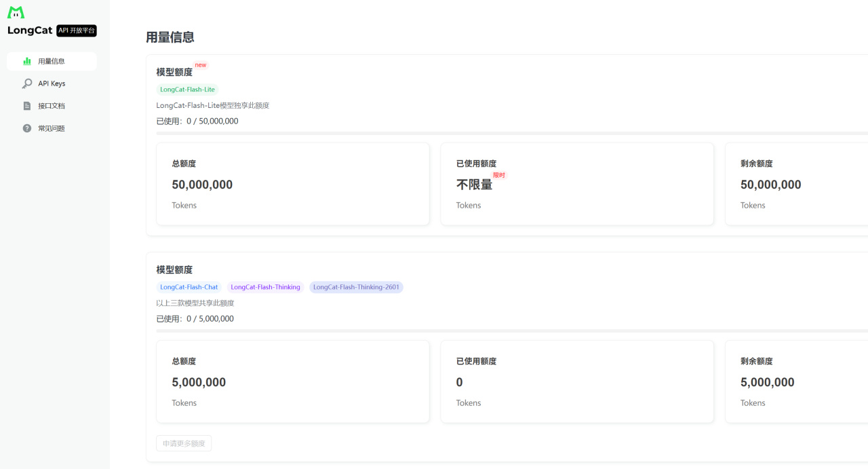
Task: Click the question mark FAQ icon
Action: pyautogui.click(x=27, y=128)
